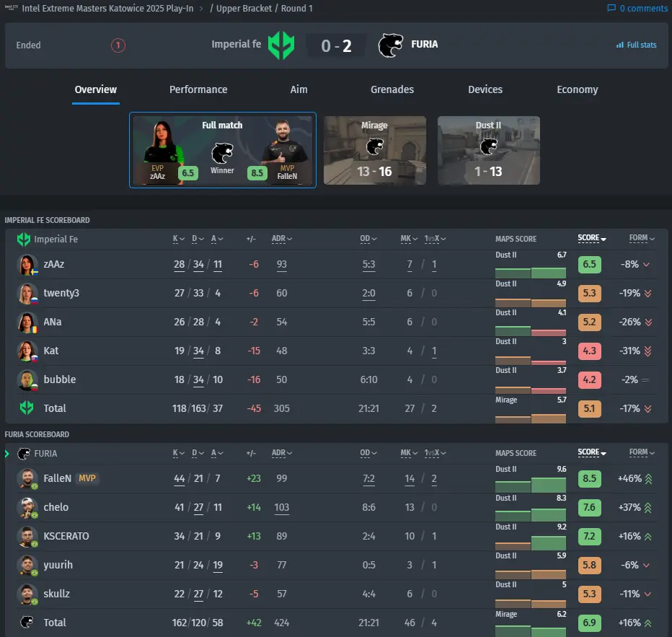Click FalleN's 8.5 score badge in scoreboard
The height and width of the screenshot is (637, 672).
[x=589, y=478]
